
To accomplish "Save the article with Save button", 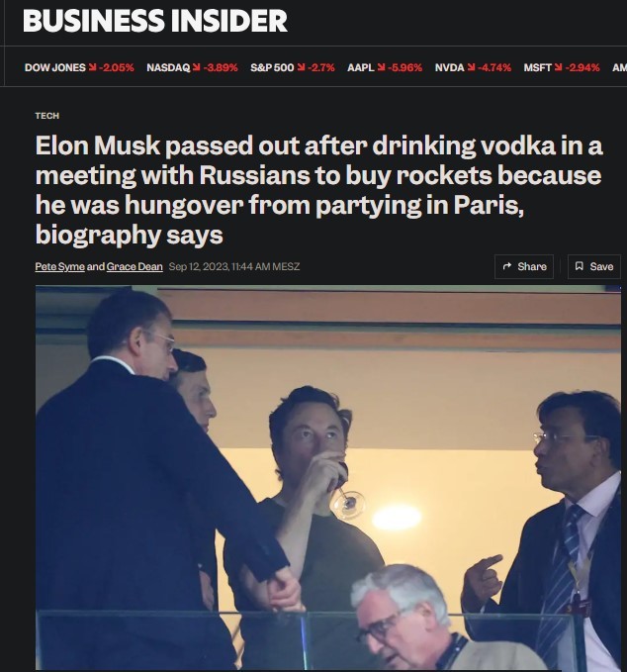I will (594, 266).
